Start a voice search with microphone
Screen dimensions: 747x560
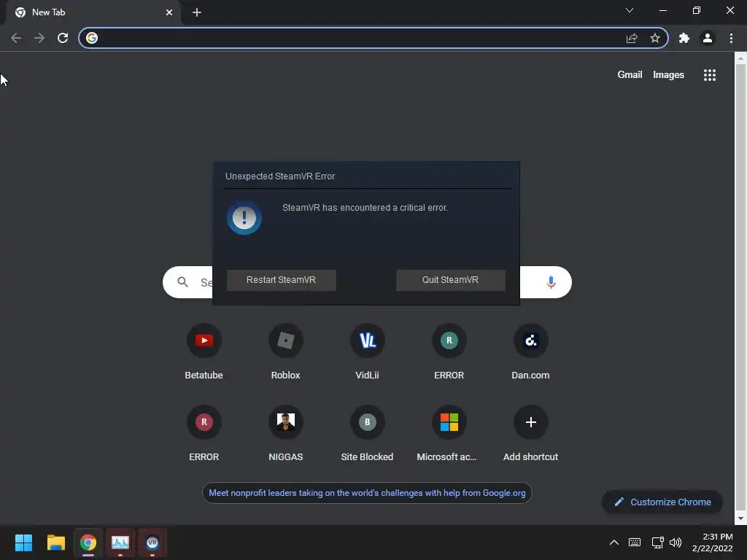[551, 282]
